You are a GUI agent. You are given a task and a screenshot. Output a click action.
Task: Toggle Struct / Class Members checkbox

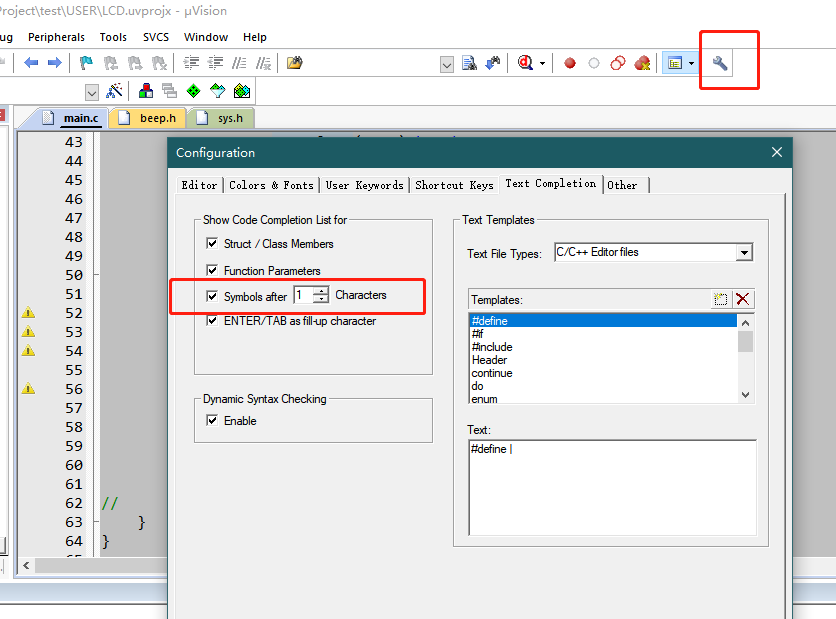(212, 243)
